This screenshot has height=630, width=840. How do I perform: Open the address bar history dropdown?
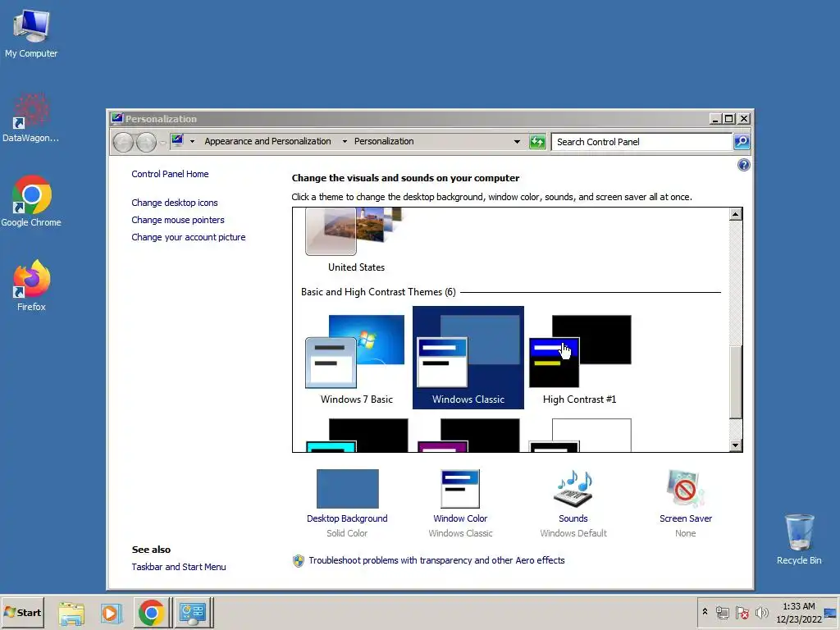pos(517,142)
